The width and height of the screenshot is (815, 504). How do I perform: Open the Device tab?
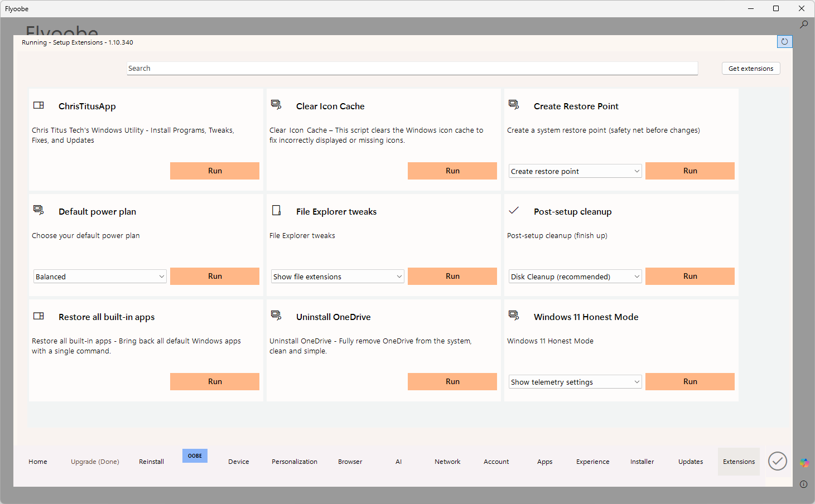point(239,462)
